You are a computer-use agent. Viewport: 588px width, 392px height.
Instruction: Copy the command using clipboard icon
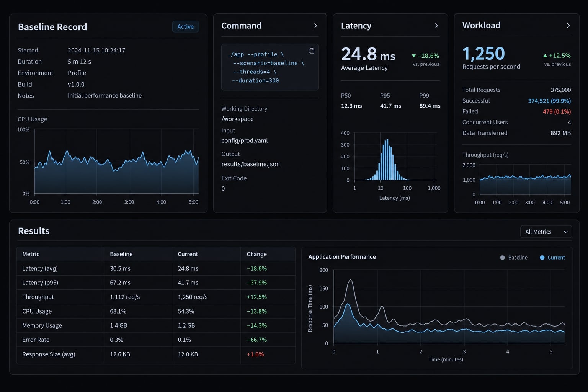click(311, 51)
